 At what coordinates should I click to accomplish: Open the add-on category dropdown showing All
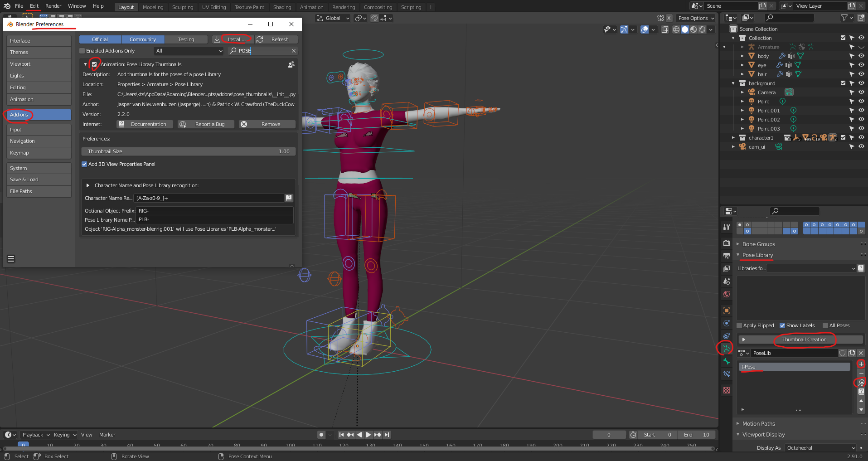189,51
